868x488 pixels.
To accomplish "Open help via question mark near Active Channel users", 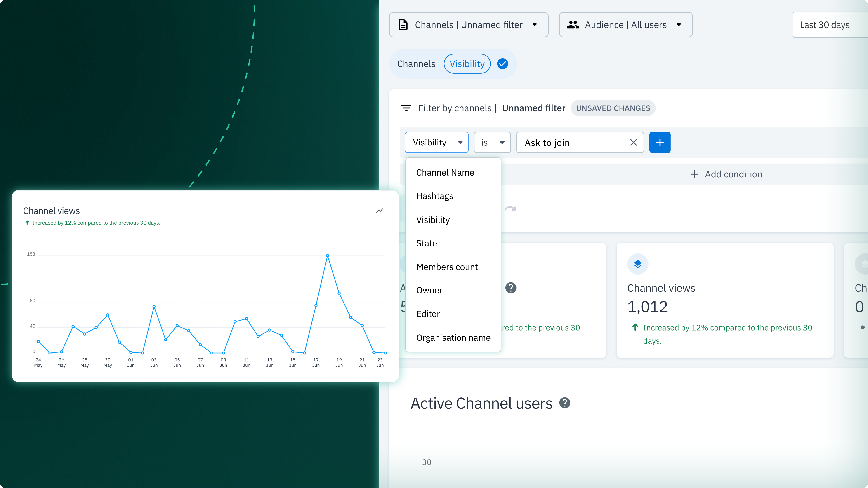I will pos(565,403).
